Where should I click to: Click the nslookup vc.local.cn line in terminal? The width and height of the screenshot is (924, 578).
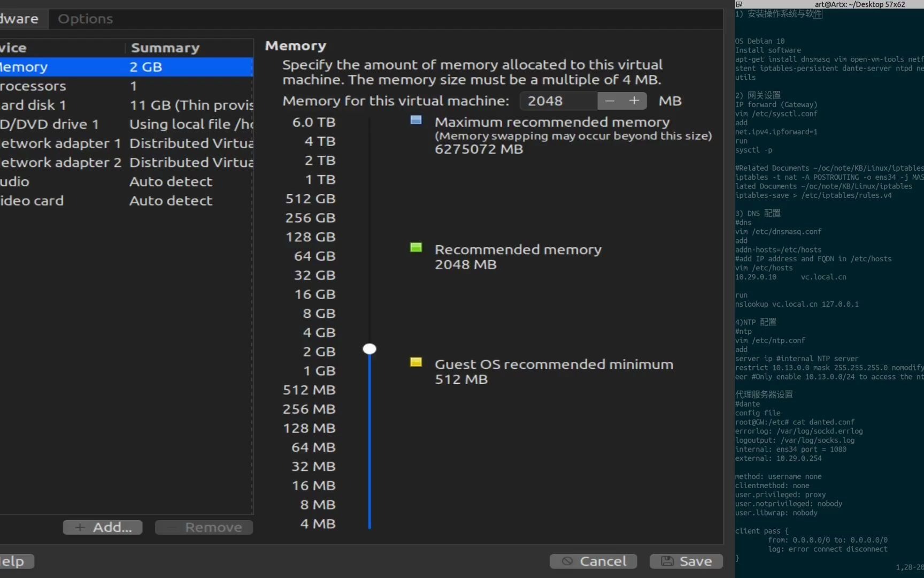tap(797, 304)
